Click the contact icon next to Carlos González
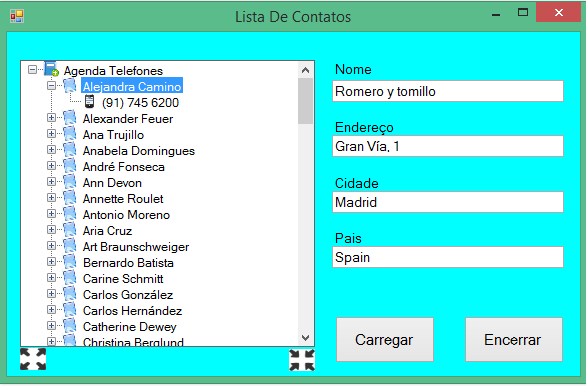The image size is (586, 386). tap(70, 294)
